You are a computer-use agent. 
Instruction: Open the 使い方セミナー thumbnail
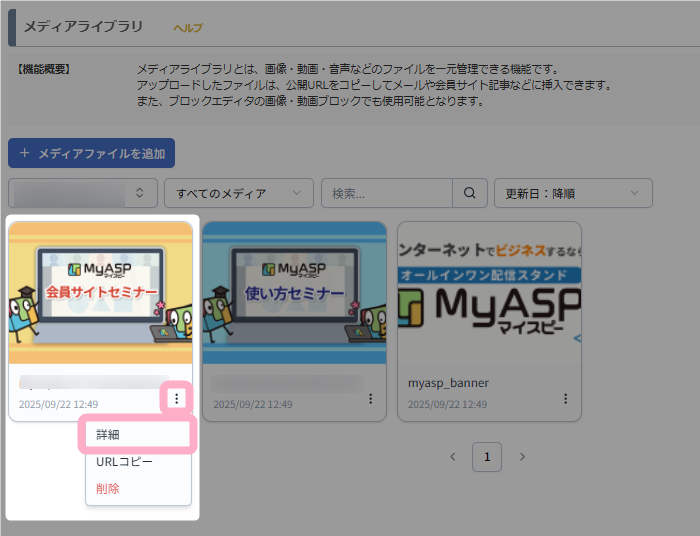coord(294,293)
